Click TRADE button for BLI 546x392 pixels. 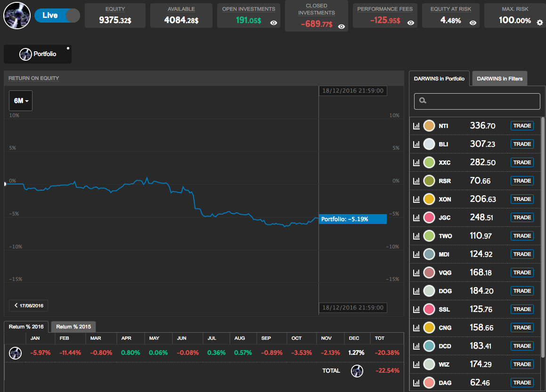click(x=522, y=144)
